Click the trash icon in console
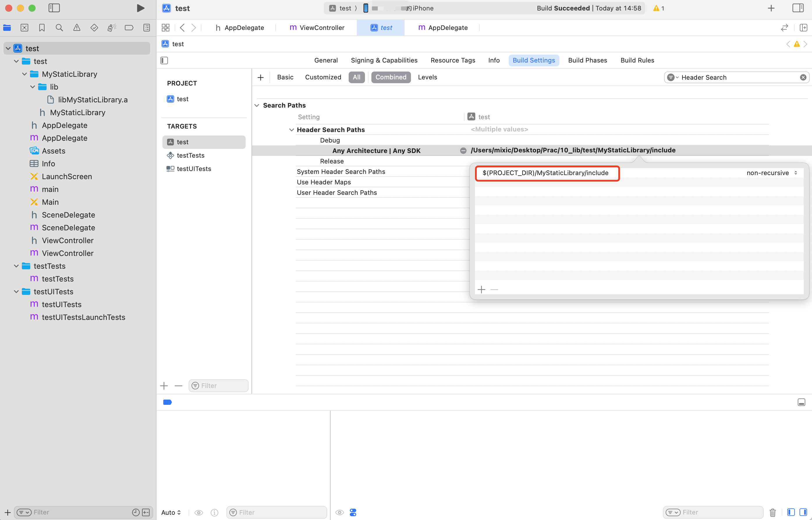Image resolution: width=812 pixels, height=520 pixels. [x=772, y=512]
